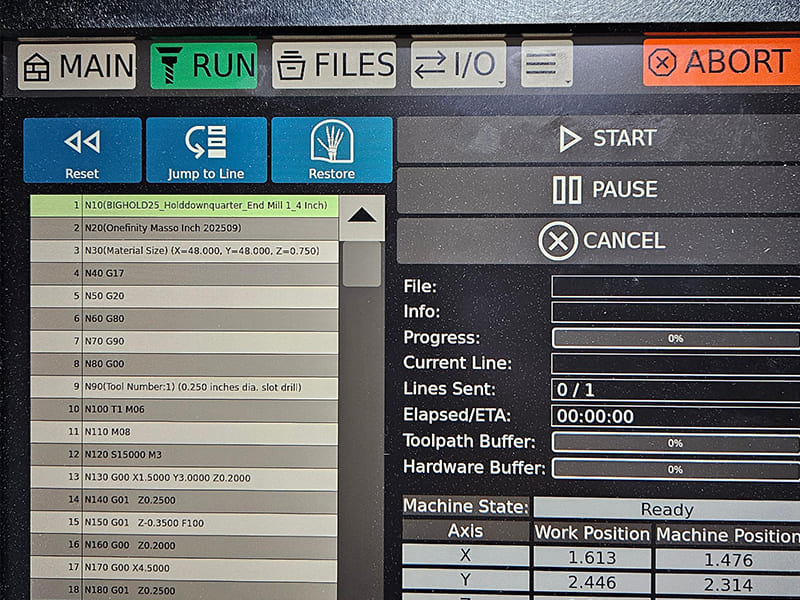800x600 pixels.
Task: Click X work position 1.613
Action: (592, 557)
